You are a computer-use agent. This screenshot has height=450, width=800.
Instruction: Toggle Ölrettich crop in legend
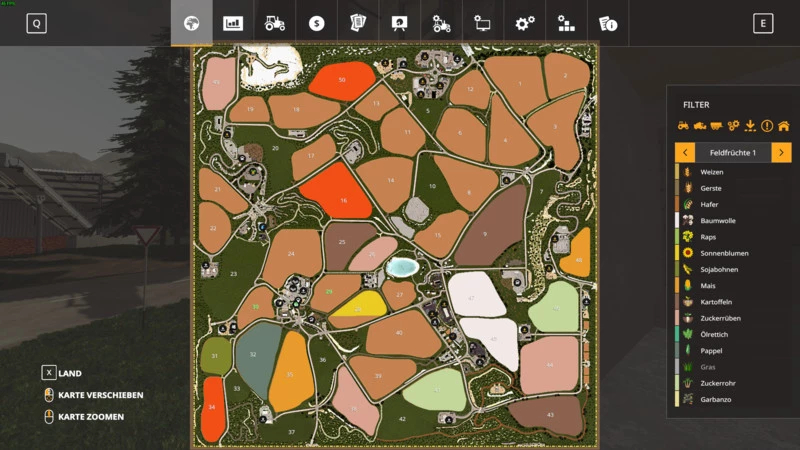733,335
